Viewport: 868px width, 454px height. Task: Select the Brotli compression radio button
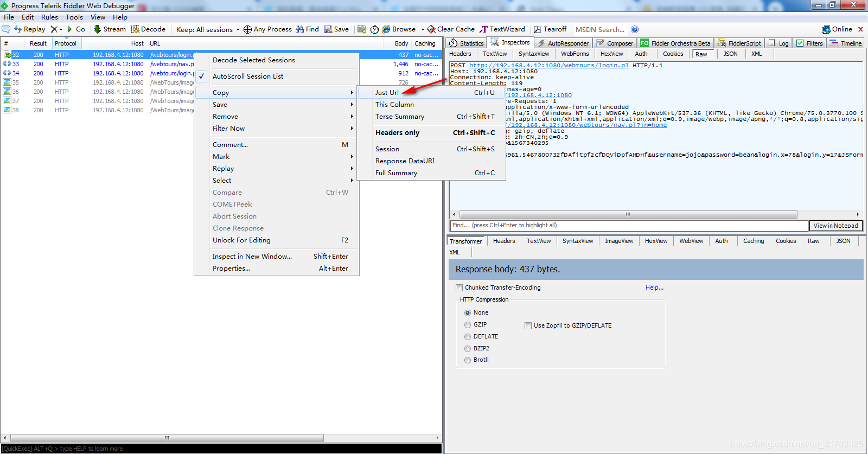pos(468,360)
